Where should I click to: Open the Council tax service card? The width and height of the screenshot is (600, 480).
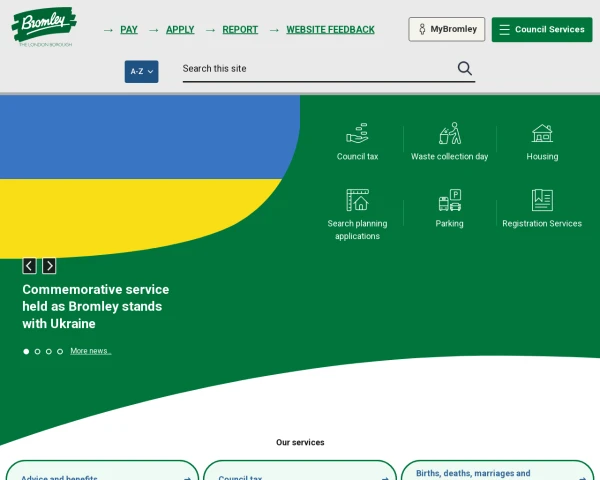point(300,471)
